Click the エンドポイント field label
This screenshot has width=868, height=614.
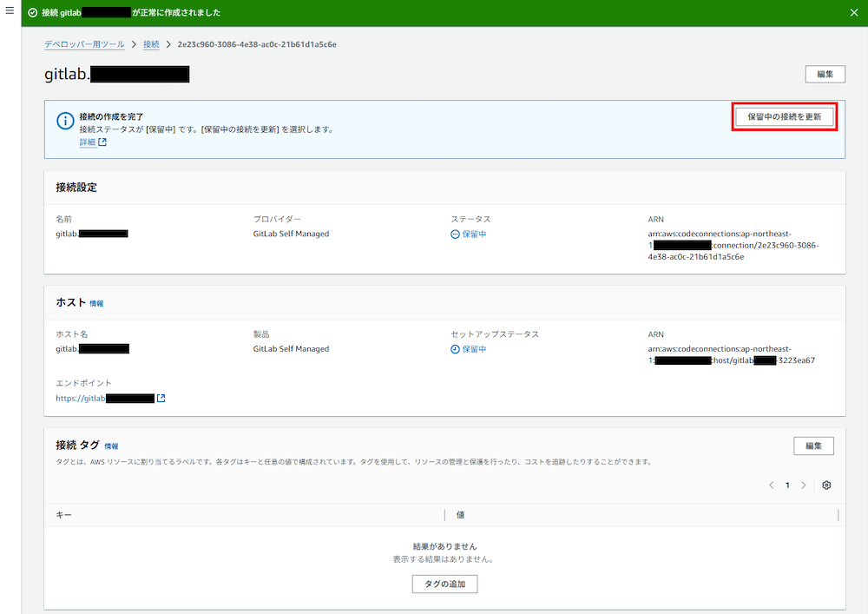click(x=83, y=383)
